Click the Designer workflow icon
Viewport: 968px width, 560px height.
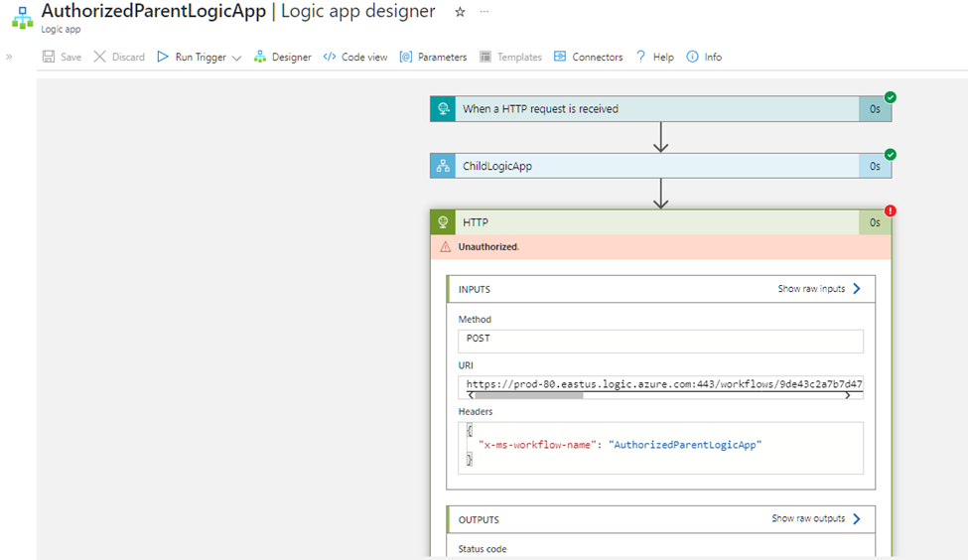pos(260,57)
